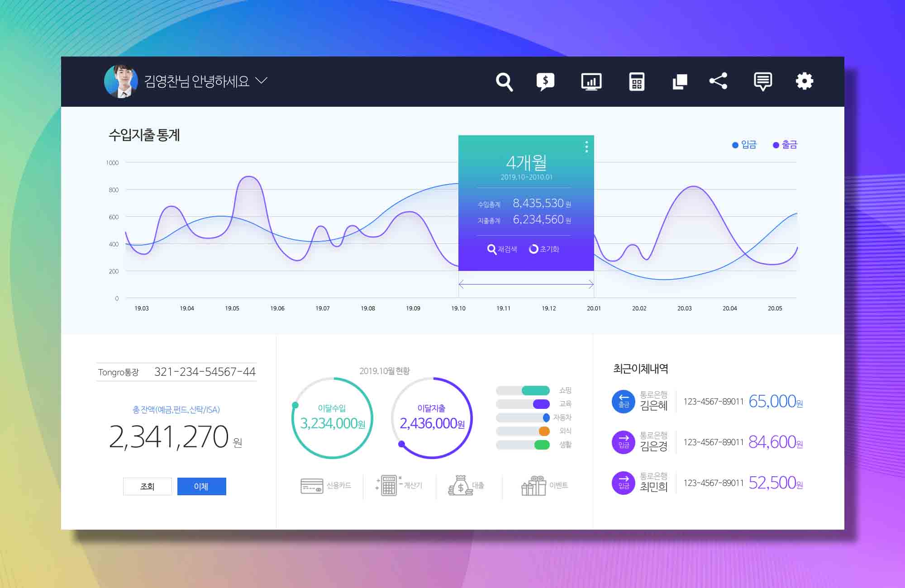Click the share icon in header

pos(718,81)
